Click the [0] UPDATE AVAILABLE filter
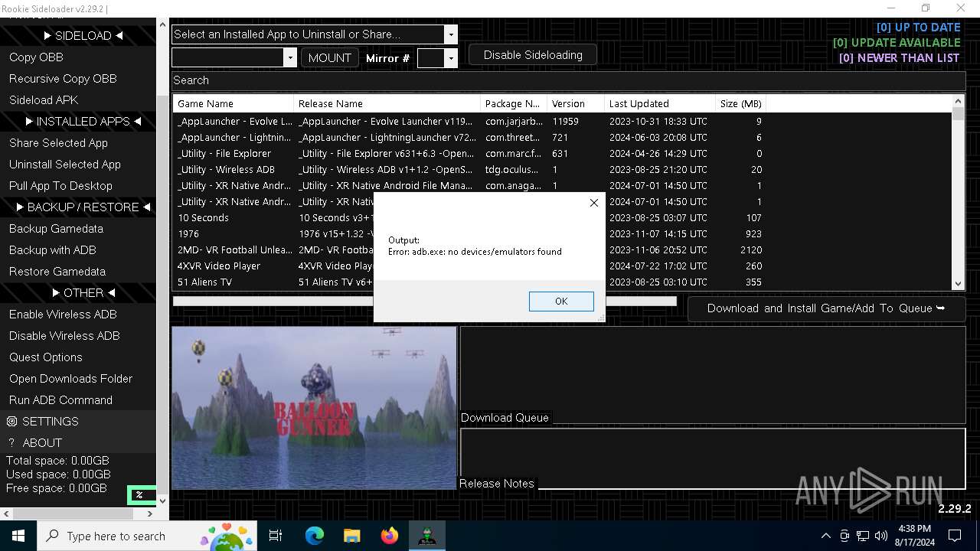Image resolution: width=980 pixels, height=551 pixels. click(x=897, y=43)
